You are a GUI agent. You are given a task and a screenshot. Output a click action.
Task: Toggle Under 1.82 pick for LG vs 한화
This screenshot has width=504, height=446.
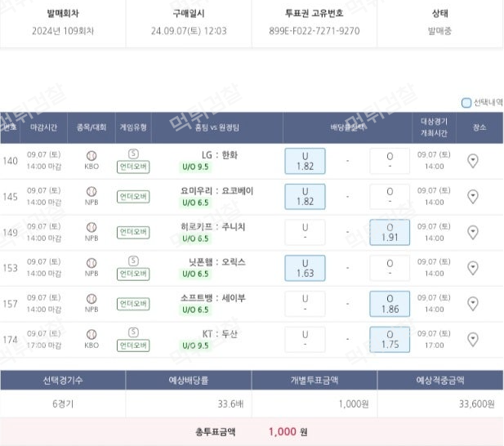pyautogui.click(x=305, y=161)
